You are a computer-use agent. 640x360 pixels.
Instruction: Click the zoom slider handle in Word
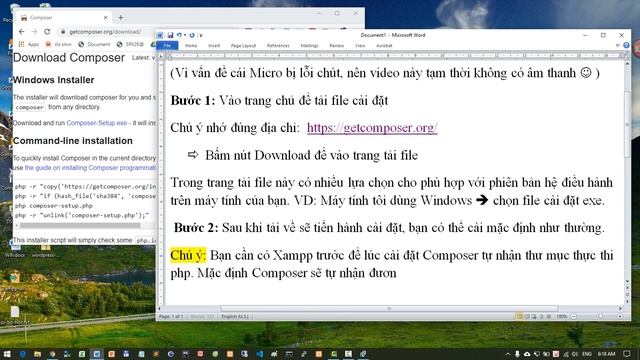point(600,317)
